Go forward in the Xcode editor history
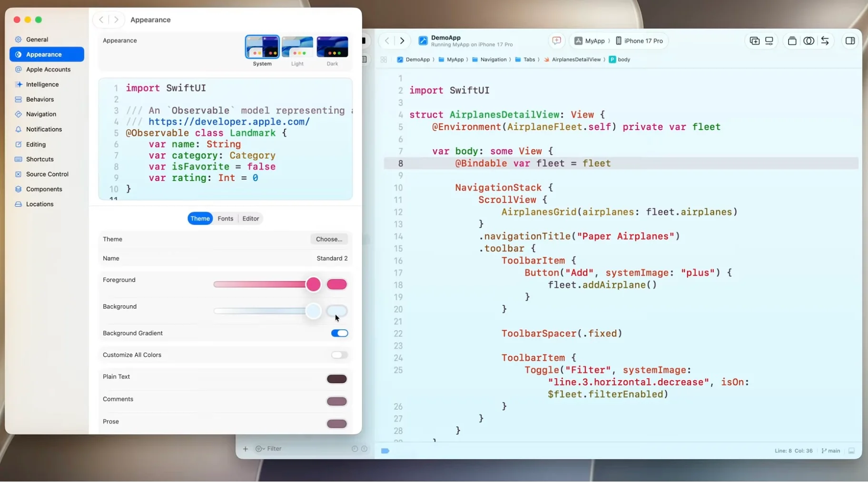The height and width of the screenshot is (483, 868). [x=402, y=41]
